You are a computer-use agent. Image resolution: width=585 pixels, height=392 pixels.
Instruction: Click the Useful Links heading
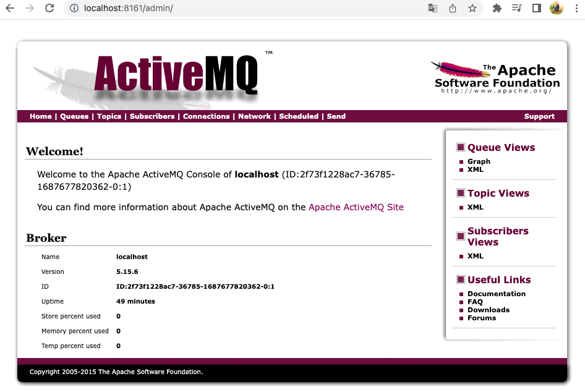point(499,280)
